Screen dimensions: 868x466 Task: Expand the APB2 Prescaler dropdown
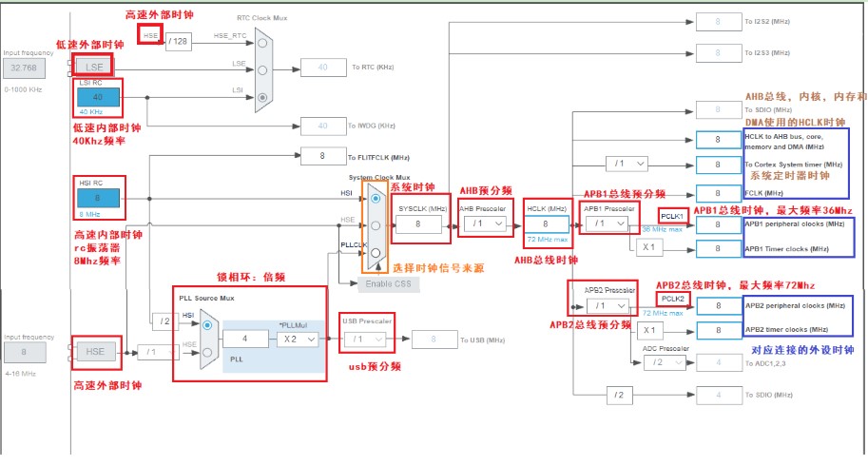pos(608,305)
